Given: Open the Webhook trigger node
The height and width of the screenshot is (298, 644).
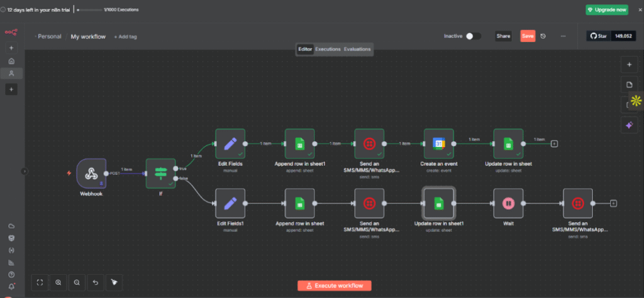Looking at the screenshot, I should click(x=92, y=172).
